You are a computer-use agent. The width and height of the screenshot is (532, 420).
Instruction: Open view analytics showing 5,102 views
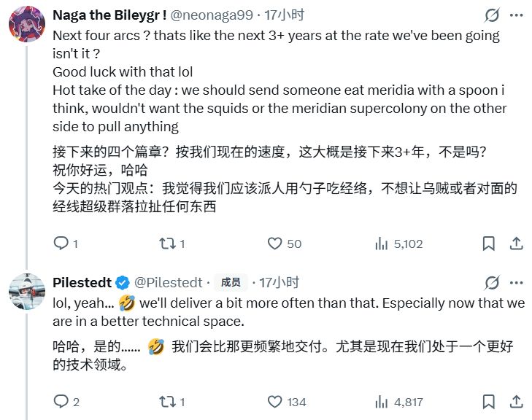click(x=381, y=244)
